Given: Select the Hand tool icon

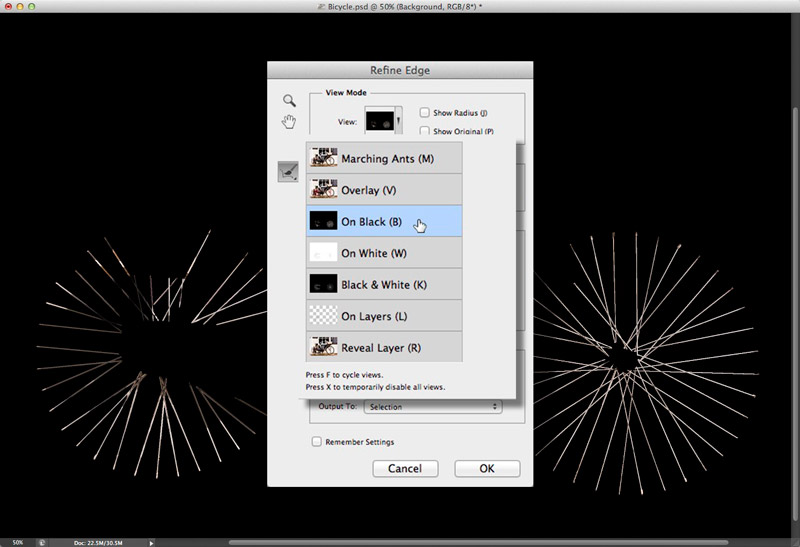Looking at the screenshot, I should click(289, 121).
